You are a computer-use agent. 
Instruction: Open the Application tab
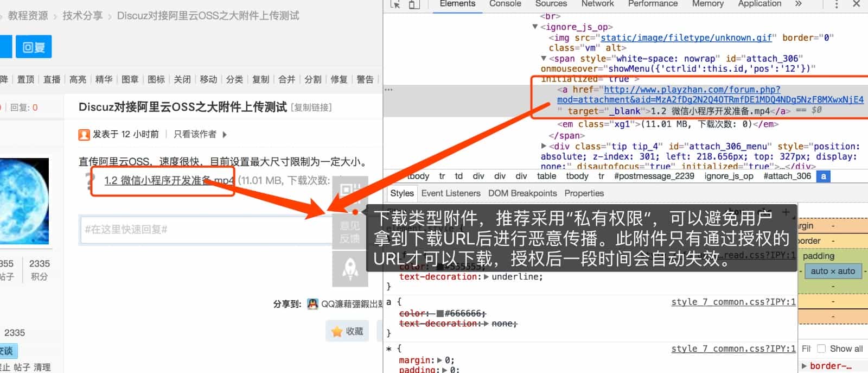tap(759, 4)
